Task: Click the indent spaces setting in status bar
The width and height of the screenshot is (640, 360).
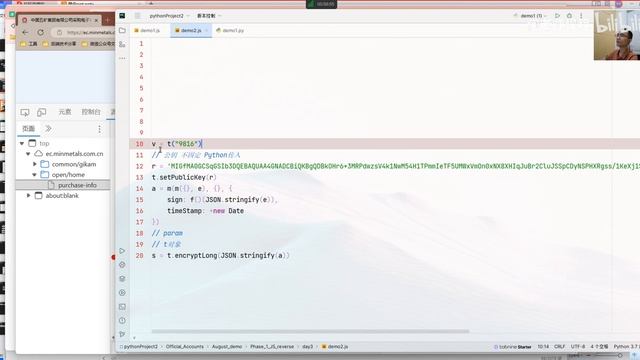Action: pyautogui.click(x=599, y=347)
